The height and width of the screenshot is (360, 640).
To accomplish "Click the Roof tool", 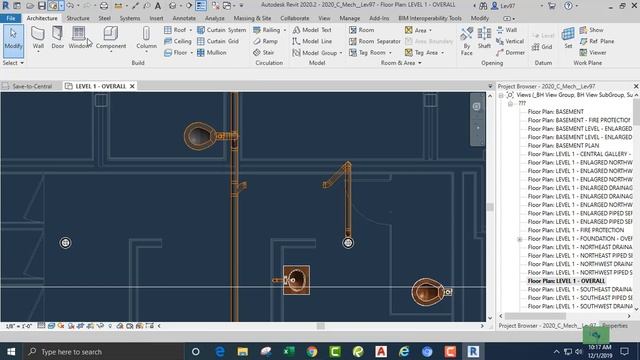I will [175, 30].
